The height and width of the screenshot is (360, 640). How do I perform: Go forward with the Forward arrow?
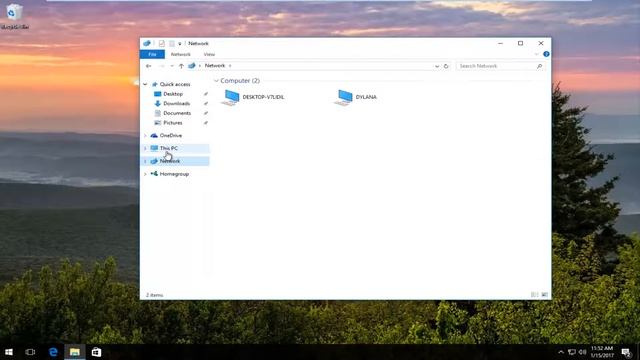(x=162, y=66)
